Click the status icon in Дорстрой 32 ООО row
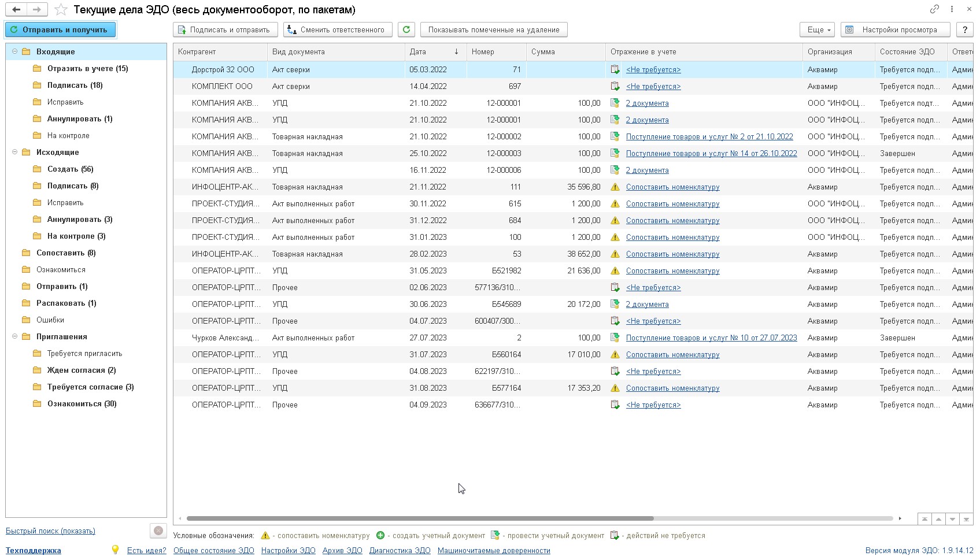This screenshot has width=980, height=556. tap(615, 69)
